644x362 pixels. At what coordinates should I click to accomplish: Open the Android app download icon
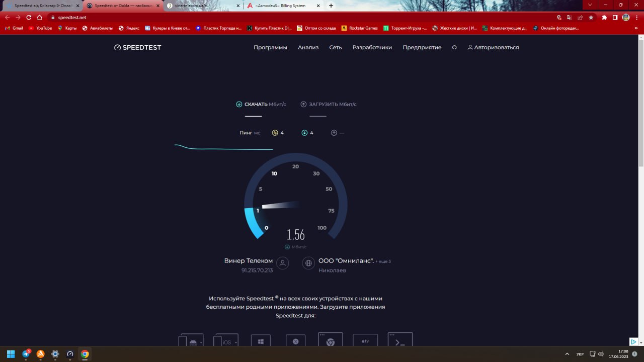[191, 340]
